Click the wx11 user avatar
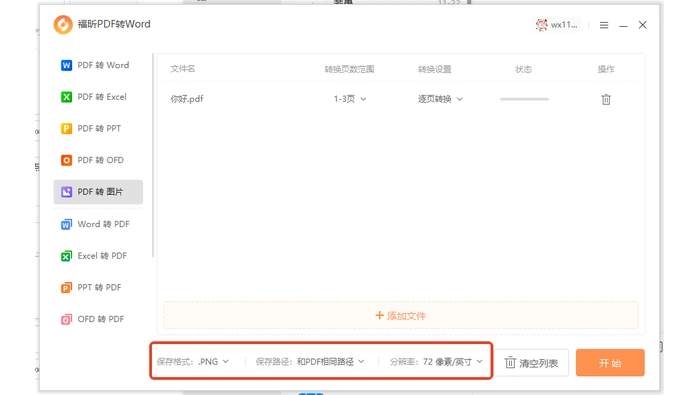The image size is (700, 395). point(542,25)
